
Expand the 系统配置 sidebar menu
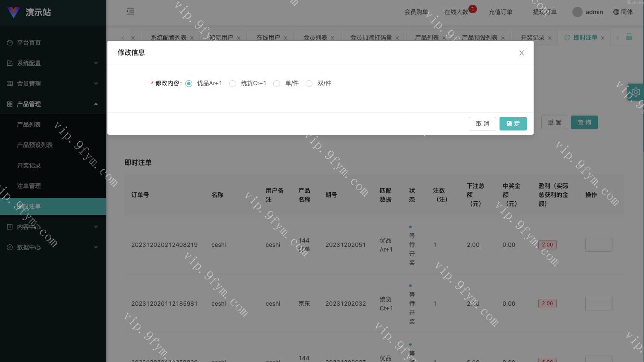click(53, 63)
